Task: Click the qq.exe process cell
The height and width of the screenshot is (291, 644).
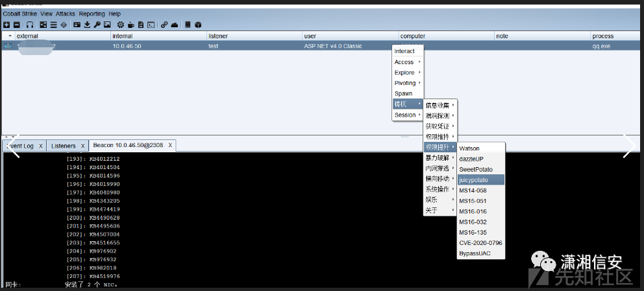Action: pyautogui.click(x=601, y=46)
